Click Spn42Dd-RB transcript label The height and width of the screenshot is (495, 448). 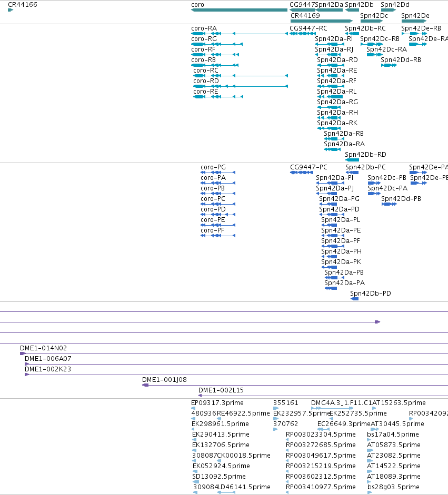[401, 60]
